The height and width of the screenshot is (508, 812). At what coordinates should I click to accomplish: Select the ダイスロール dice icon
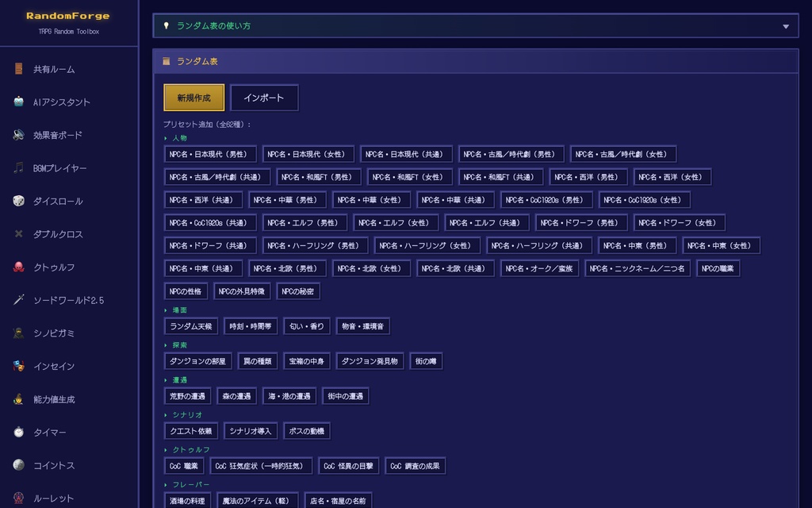(x=17, y=201)
